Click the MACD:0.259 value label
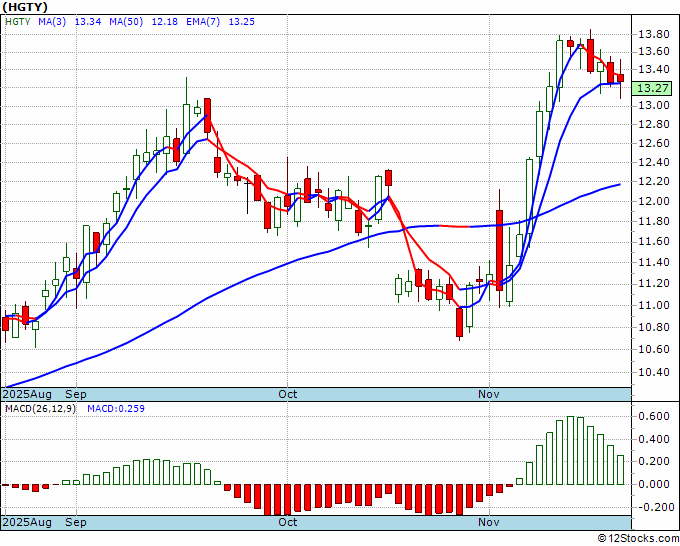Image resolution: width=680 pixels, height=546 pixels. tap(116, 409)
